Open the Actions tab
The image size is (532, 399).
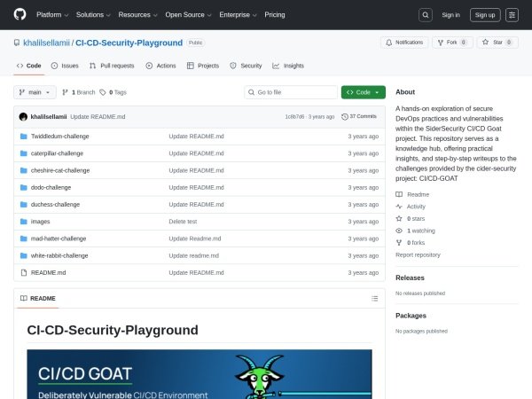(160, 66)
